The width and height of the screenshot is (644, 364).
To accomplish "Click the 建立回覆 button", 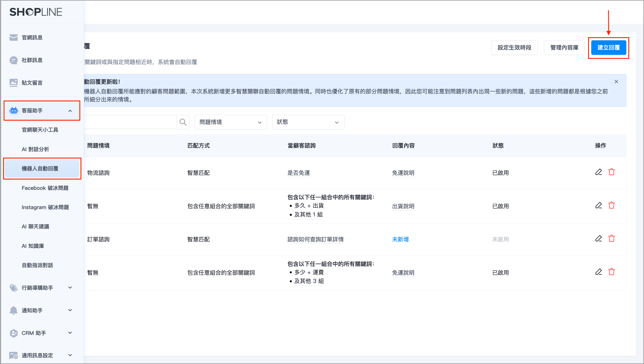I will [608, 47].
